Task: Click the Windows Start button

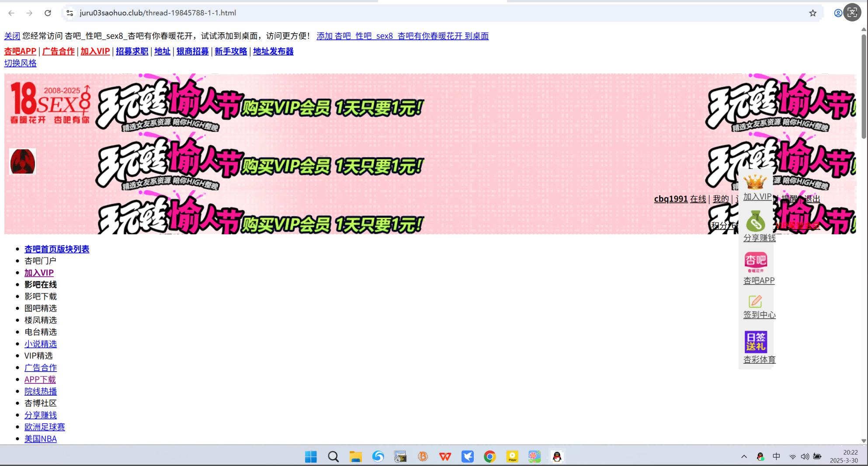Action: pyautogui.click(x=310, y=456)
